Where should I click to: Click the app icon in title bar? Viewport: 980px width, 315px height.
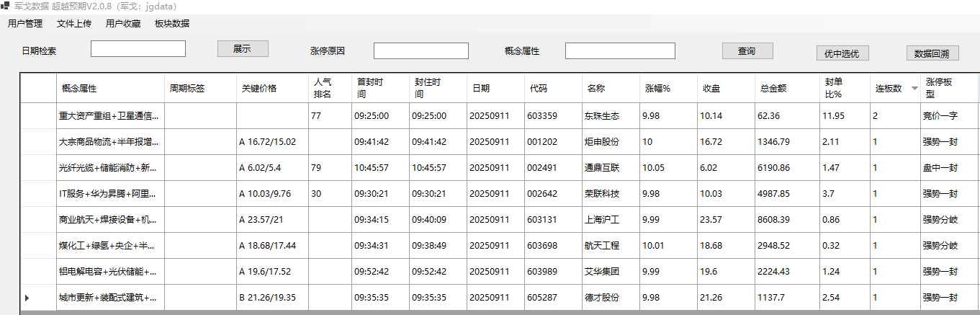coord(5,6)
